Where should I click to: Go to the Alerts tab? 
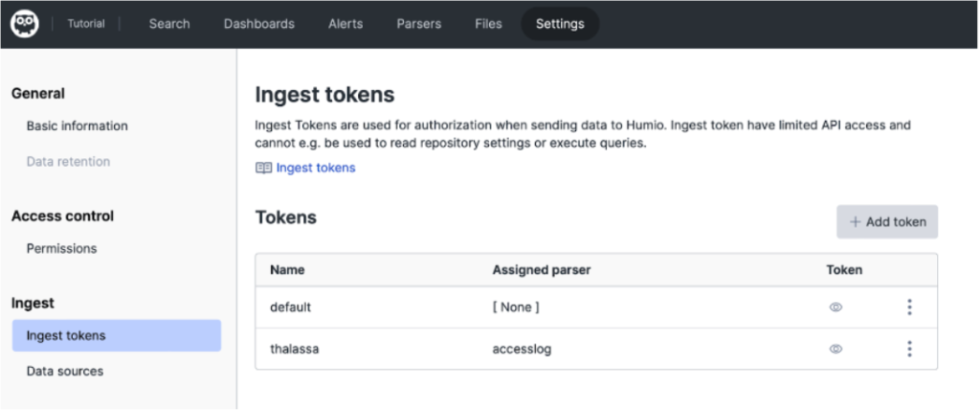345,24
